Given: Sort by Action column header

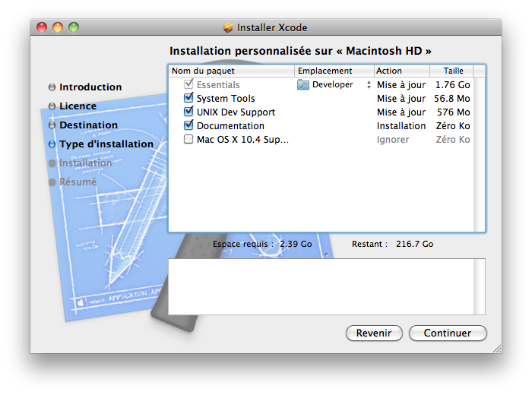Looking at the screenshot, I should (x=402, y=71).
